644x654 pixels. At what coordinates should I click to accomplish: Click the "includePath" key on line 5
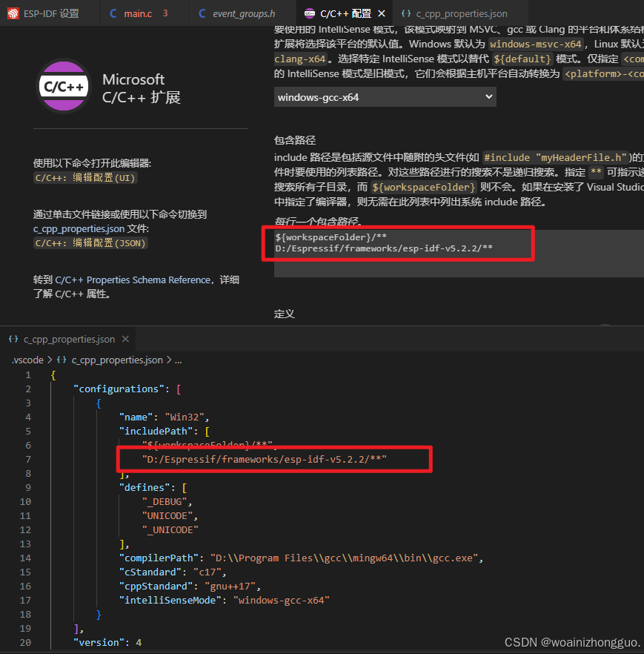click(156, 431)
